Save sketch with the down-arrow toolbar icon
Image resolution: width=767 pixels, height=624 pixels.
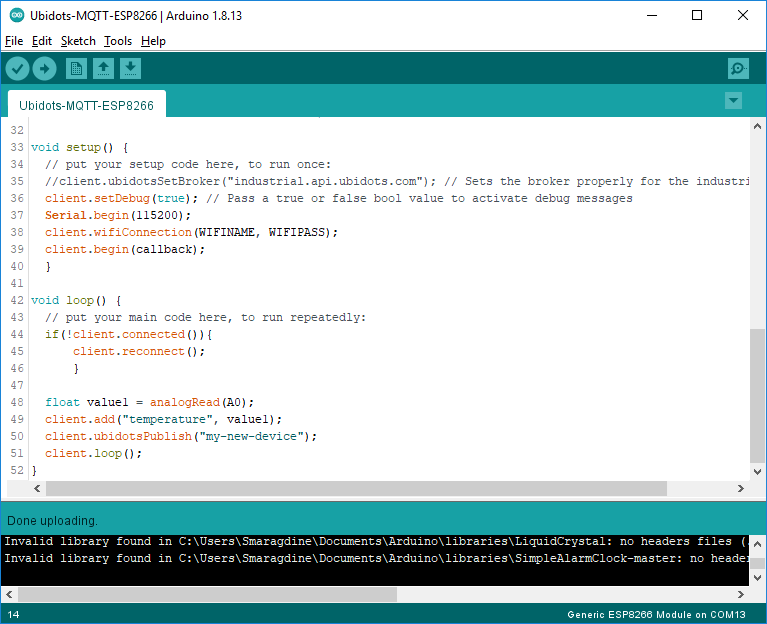(x=130, y=69)
